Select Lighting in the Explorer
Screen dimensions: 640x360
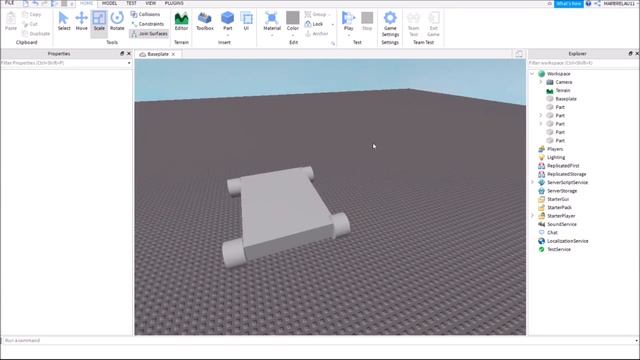tap(556, 158)
